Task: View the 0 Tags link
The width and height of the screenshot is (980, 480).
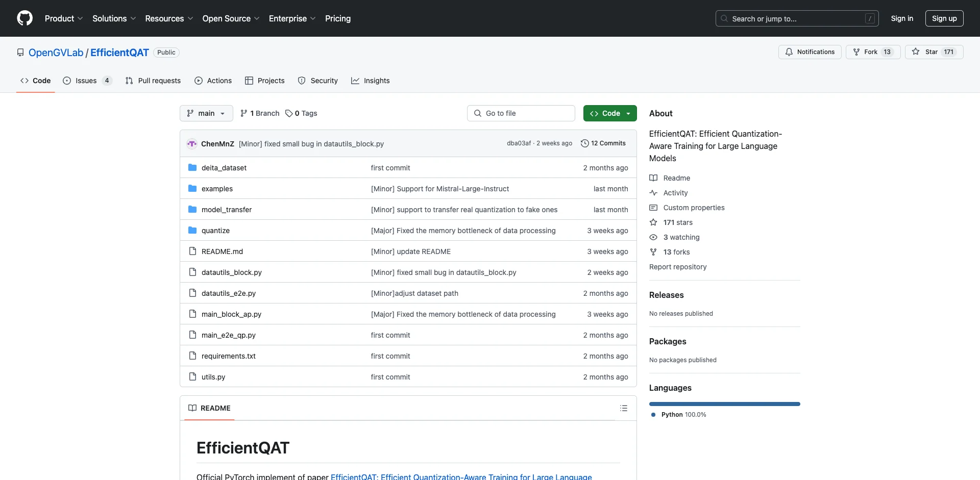Action: pos(301,113)
